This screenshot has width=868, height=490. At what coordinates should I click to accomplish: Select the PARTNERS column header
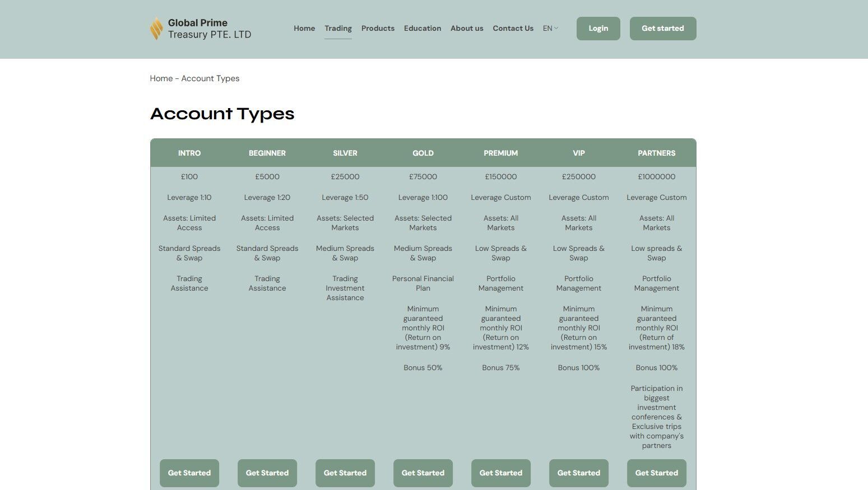(657, 153)
